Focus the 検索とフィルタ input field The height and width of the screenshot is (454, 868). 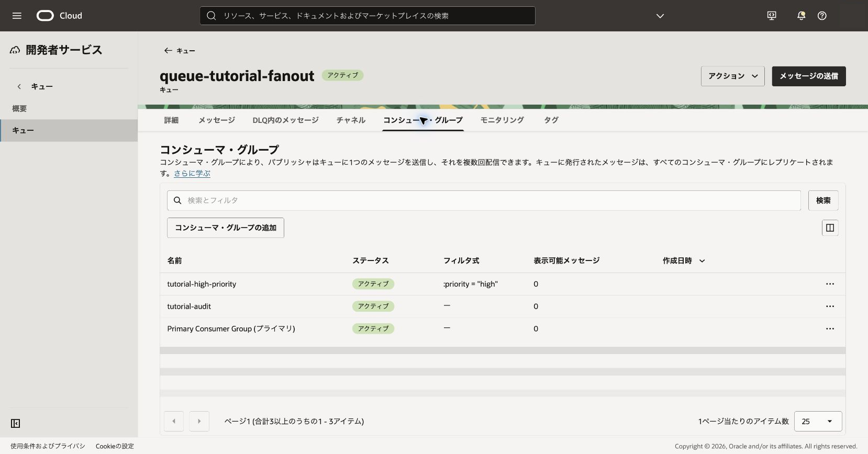[x=484, y=200]
